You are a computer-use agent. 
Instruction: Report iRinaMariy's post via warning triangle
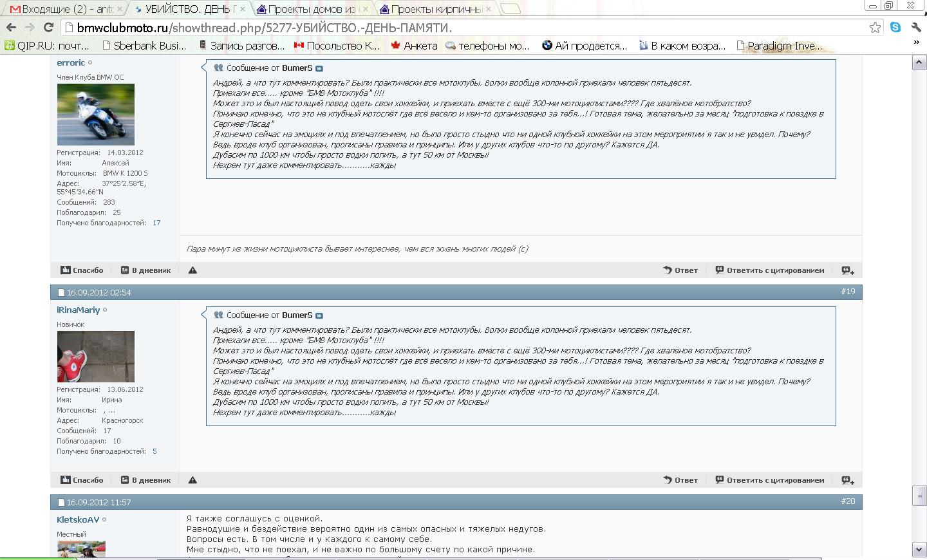192,480
